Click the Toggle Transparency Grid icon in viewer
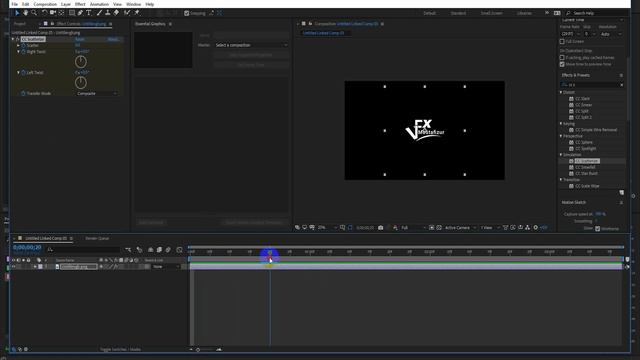Viewport: 640px width, 360px height. tap(439, 228)
